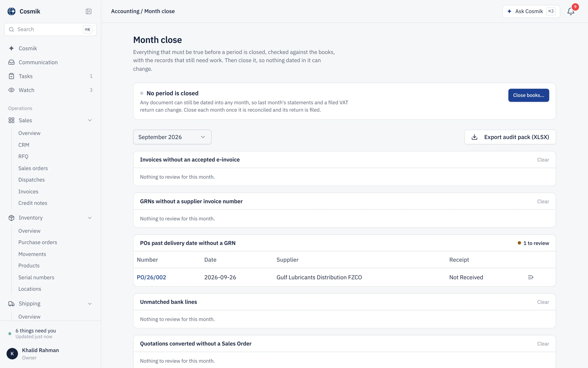Open the notifications bell

571,11
